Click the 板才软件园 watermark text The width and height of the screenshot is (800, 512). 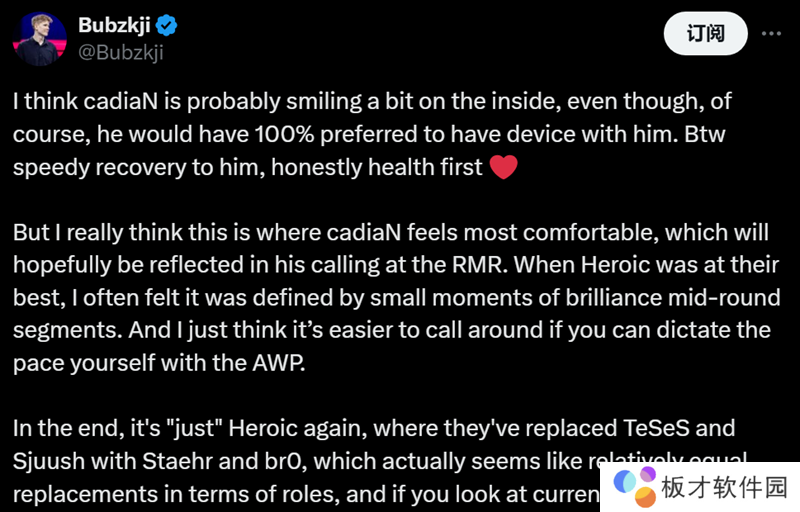point(725,487)
